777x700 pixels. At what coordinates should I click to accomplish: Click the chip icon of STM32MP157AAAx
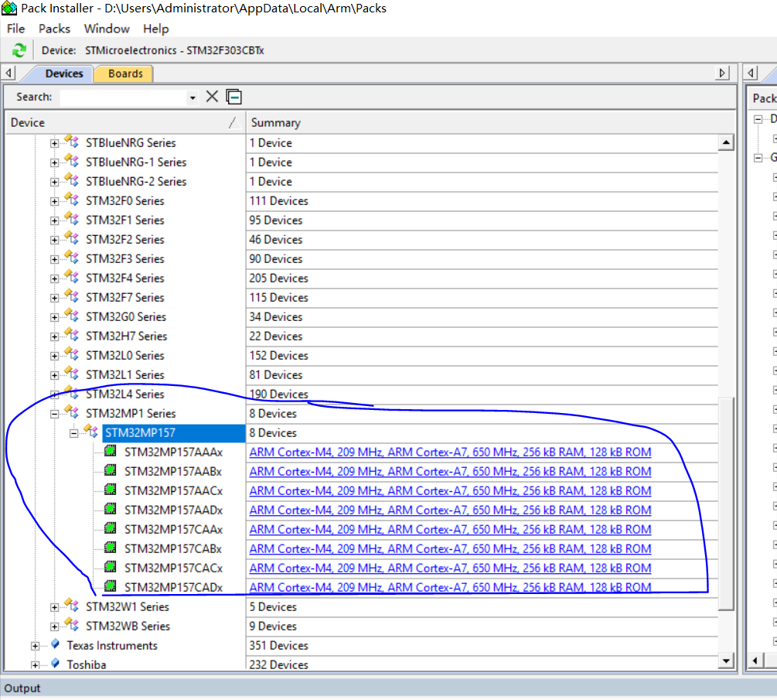coord(111,451)
